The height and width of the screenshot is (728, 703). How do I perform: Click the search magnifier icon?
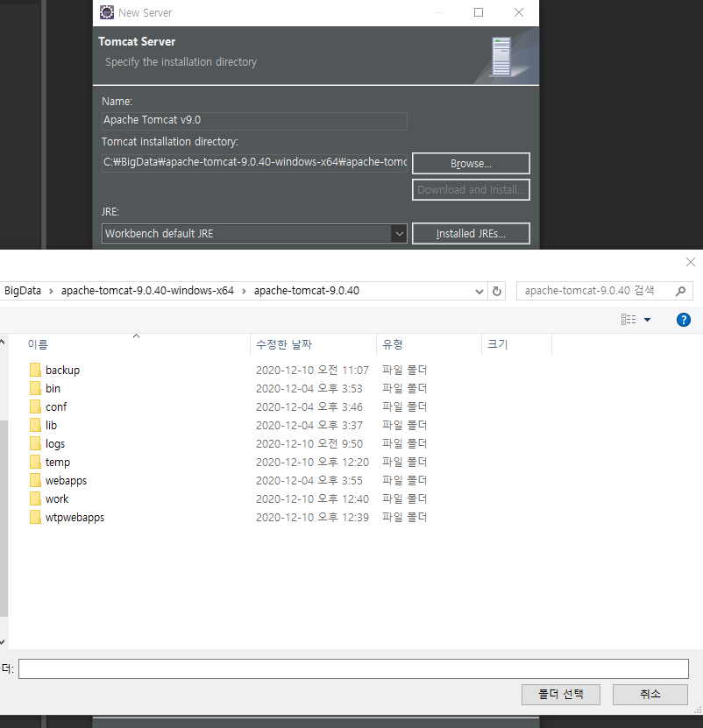[681, 291]
